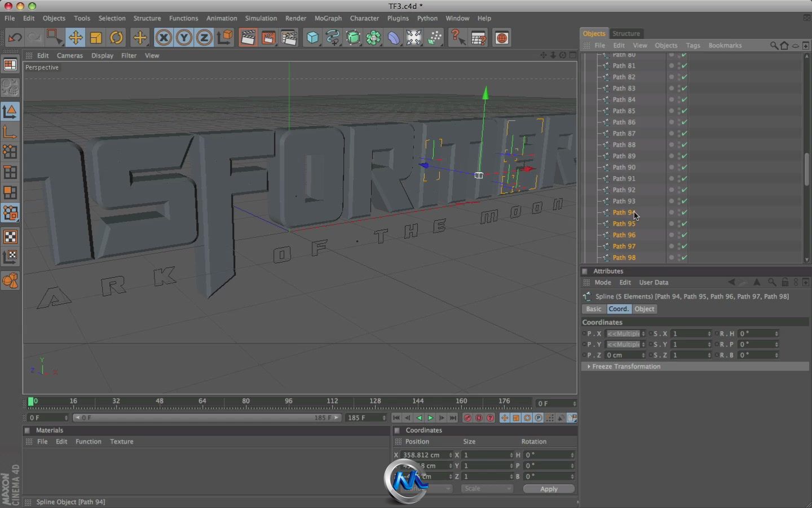Open the Simulation menu
The height and width of the screenshot is (508, 812).
pyautogui.click(x=261, y=18)
